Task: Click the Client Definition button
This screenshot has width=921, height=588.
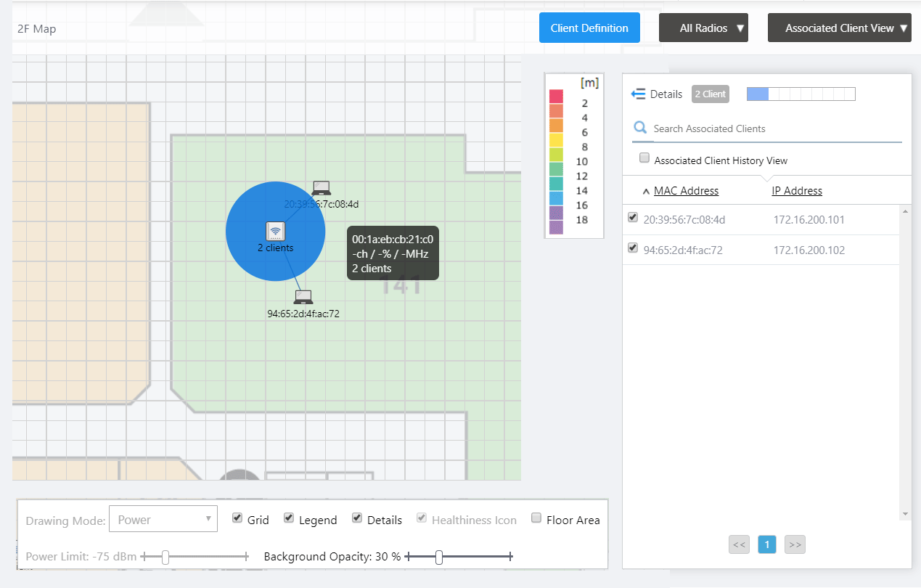Action: coord(589,28)
